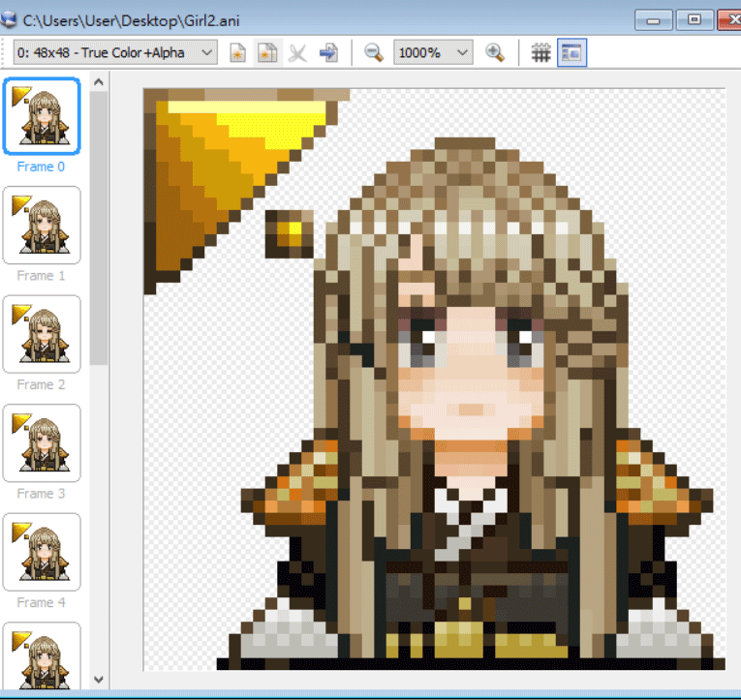Screen dimensions: 741x700
Task: Zoom in with the plus magnifier
Action: click(x=495, y=52)
